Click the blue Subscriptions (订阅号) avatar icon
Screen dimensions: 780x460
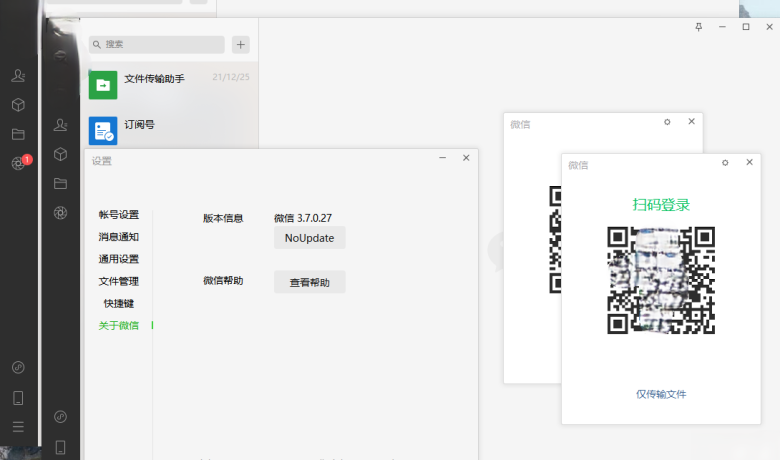(103, 131)
